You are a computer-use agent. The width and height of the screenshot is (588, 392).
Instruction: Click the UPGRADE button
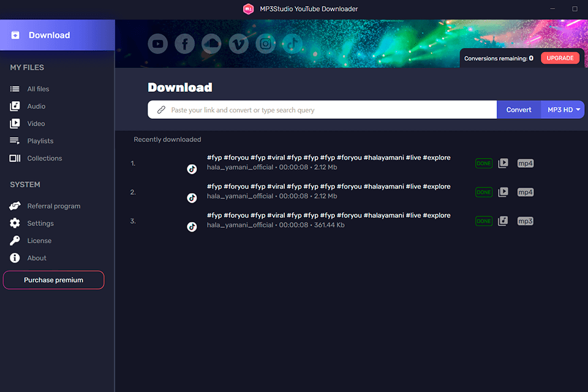[x=560, y=58]
